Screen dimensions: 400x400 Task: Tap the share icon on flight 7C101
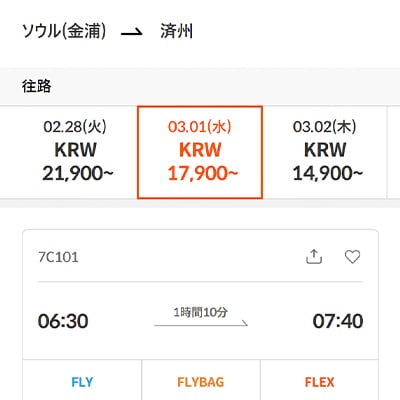314,257
